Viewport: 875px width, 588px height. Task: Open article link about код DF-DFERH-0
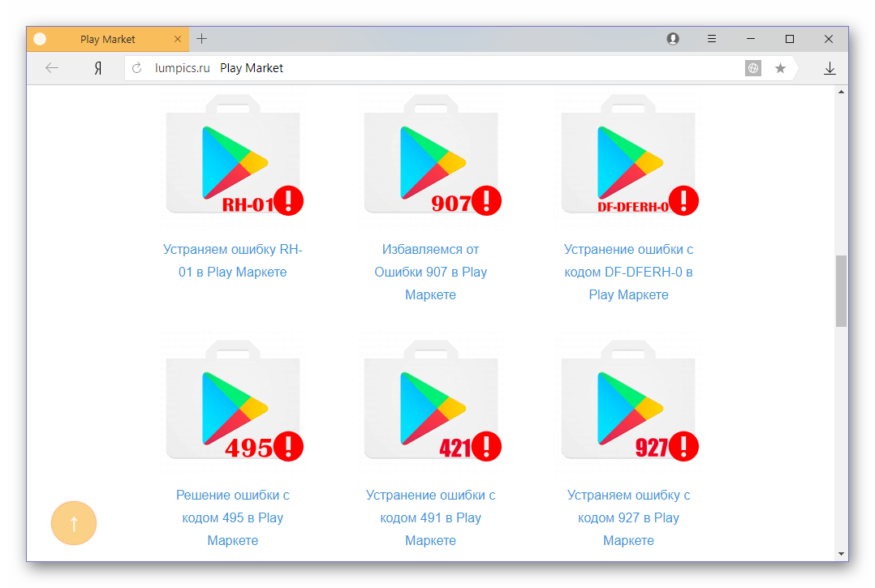[x=628, y=272]
